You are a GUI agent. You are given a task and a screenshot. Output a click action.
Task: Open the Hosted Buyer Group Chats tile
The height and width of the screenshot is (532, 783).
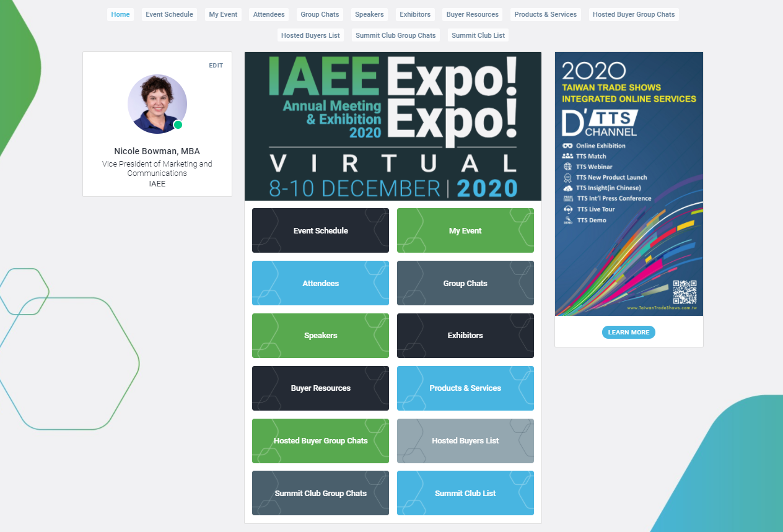[320, 441]
